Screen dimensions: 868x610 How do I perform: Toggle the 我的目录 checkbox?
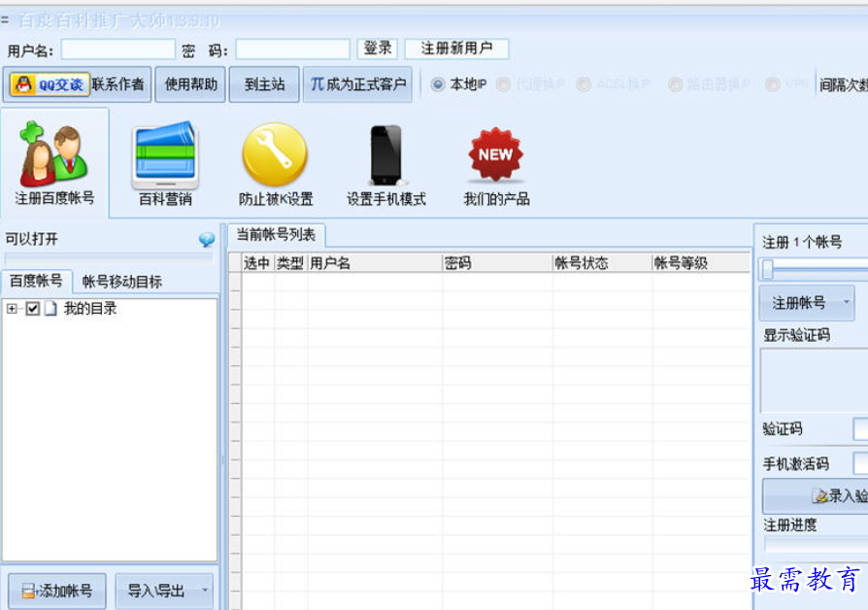coord(33,308)
